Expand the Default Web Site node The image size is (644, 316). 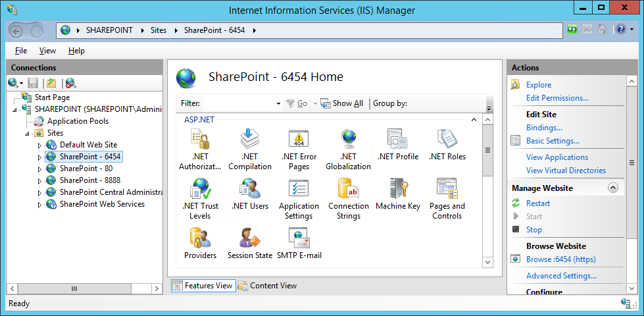click(40, 145)
